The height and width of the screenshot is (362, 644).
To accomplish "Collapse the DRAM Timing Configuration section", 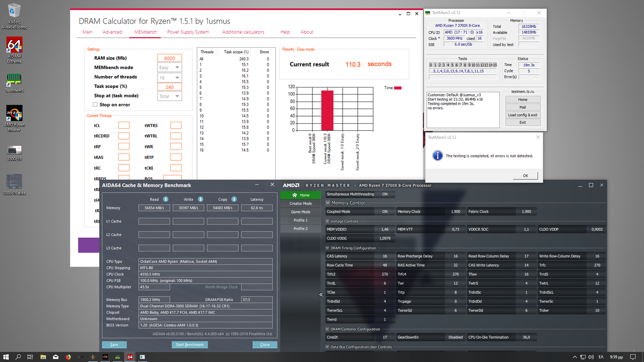I will tap(328, 248).
